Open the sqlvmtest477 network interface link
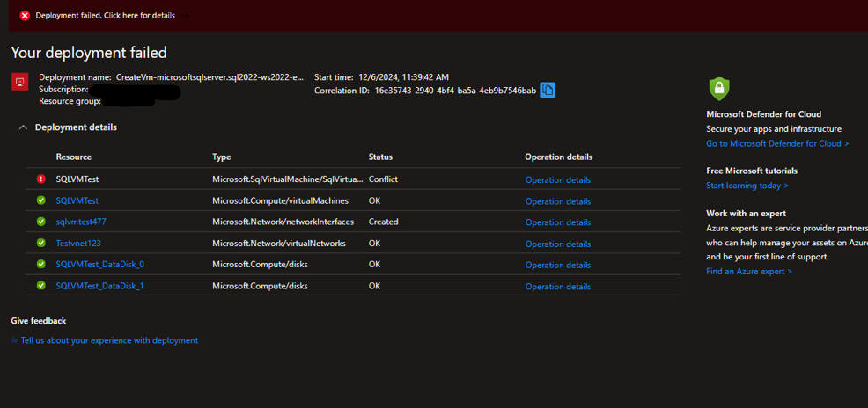Screen dimensions: 868x408 (81, 222)
